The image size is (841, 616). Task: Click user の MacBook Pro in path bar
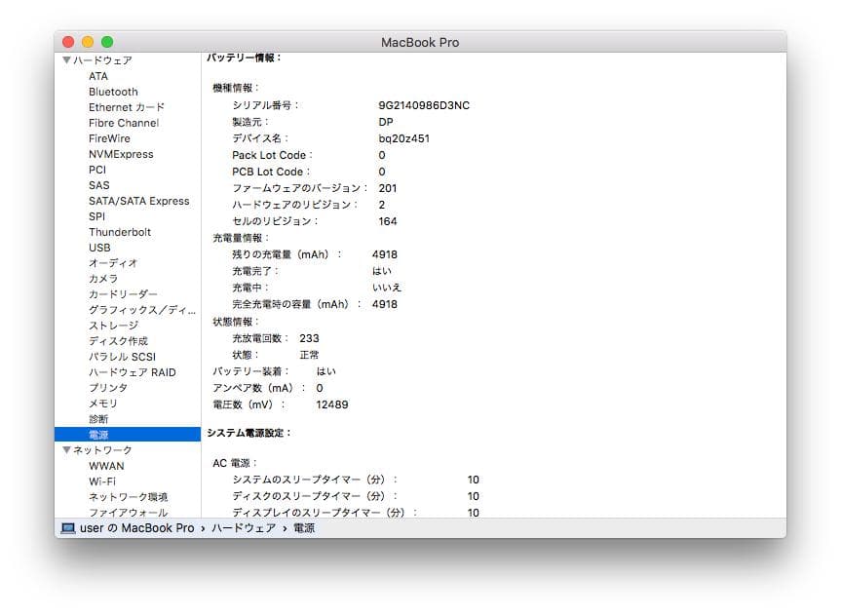(136, 528)
